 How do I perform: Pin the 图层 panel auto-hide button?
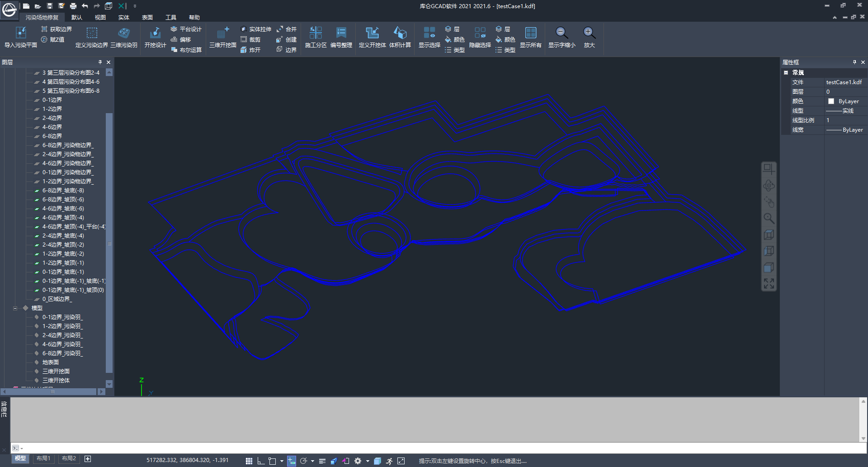100,62
